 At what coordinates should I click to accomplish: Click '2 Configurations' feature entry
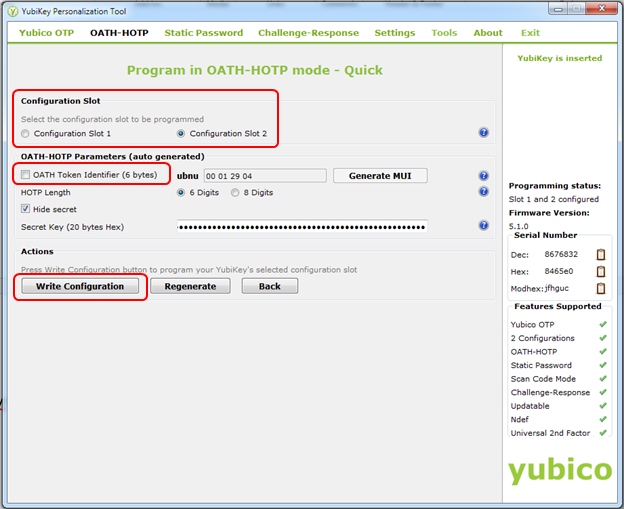(542, 338)
